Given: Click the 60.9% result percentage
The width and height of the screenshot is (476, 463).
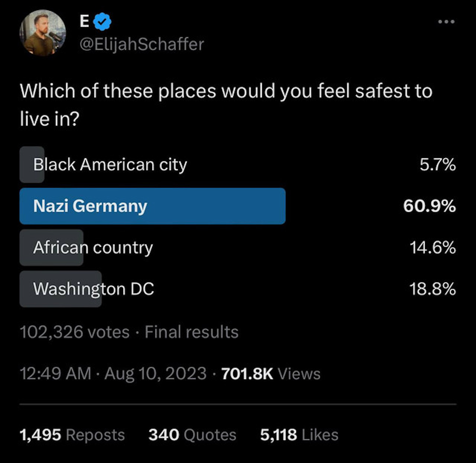Looking at the screenshot, I should [429, 206].
